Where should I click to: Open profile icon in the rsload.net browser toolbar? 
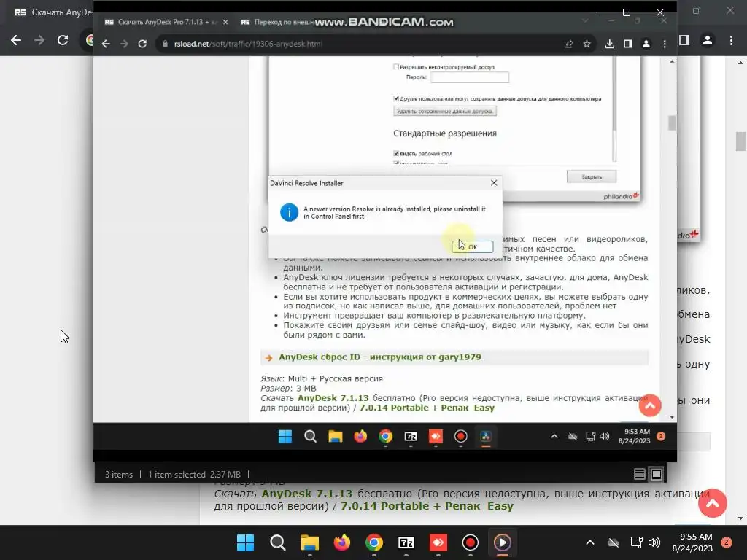(x=646, y=44)
